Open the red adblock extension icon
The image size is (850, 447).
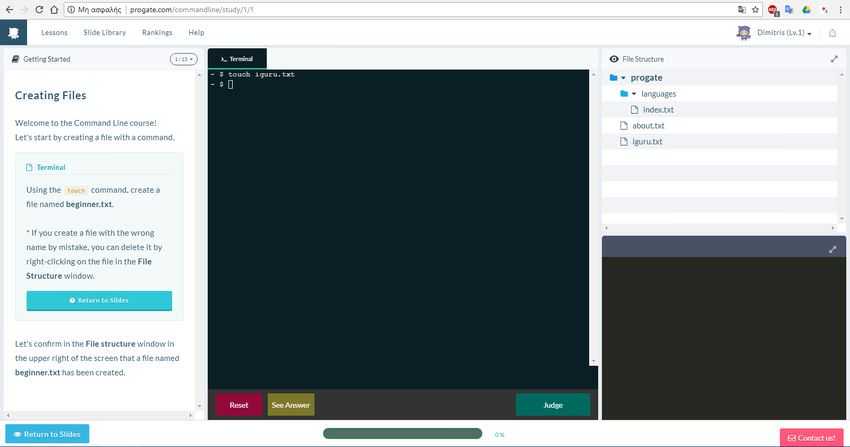click(773, 10)
